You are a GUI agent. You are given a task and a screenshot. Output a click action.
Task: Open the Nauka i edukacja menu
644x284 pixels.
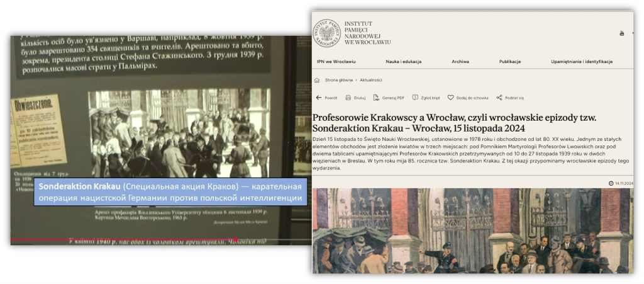click(403, 62)
